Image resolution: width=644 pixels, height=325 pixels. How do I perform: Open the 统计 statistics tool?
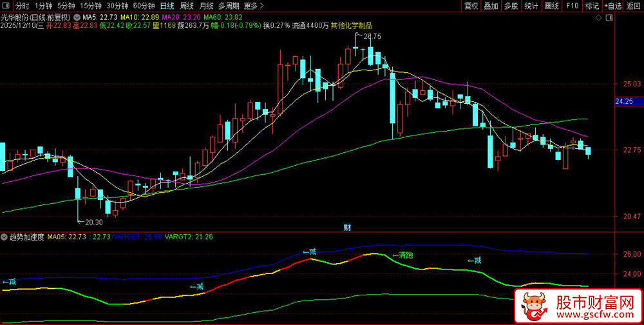531,6
